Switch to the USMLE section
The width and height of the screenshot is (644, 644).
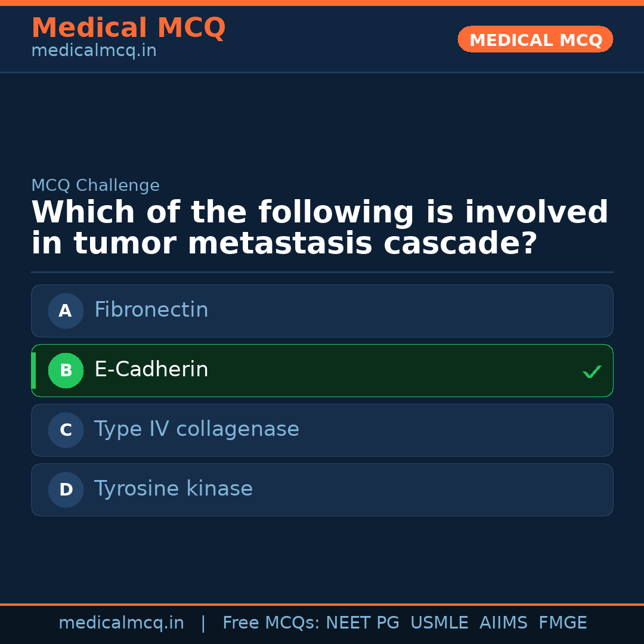click(439, 623)
